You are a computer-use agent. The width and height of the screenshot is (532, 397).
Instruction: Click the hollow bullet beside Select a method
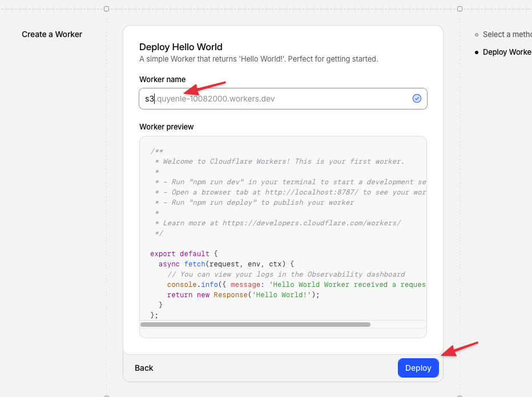coord(477,35)
